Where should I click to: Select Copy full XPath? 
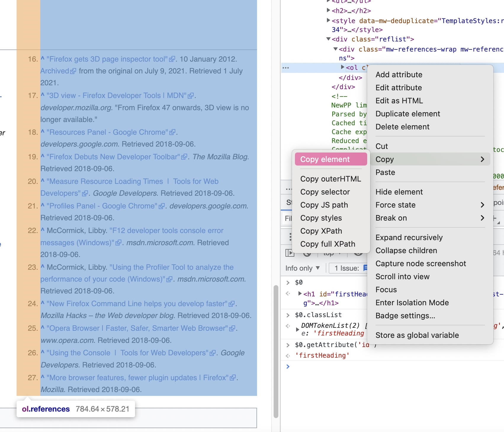tap(331, 244)
